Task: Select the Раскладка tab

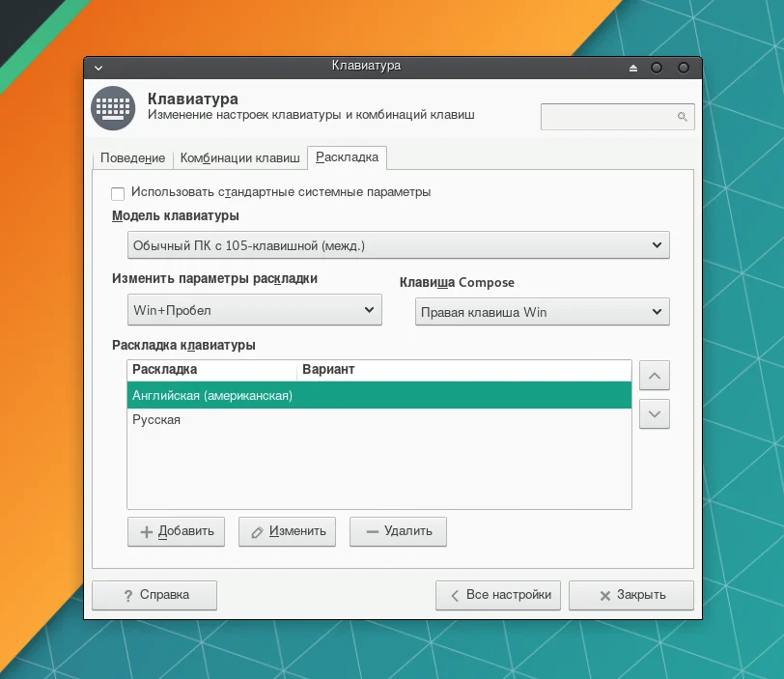Action: (347, 157)
